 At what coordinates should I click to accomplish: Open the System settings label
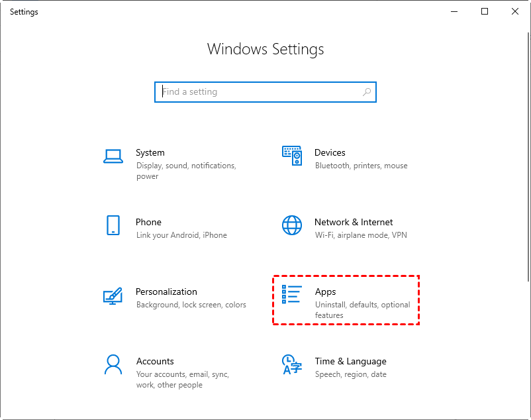150,152
